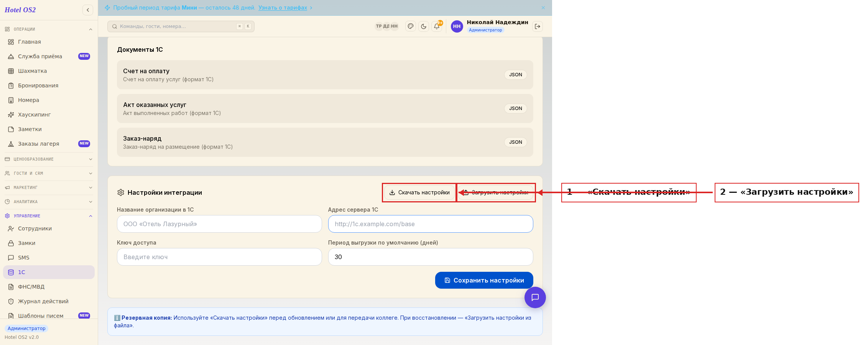
Task: Expand the Гости и CRM group
Action: click(49, 173)
